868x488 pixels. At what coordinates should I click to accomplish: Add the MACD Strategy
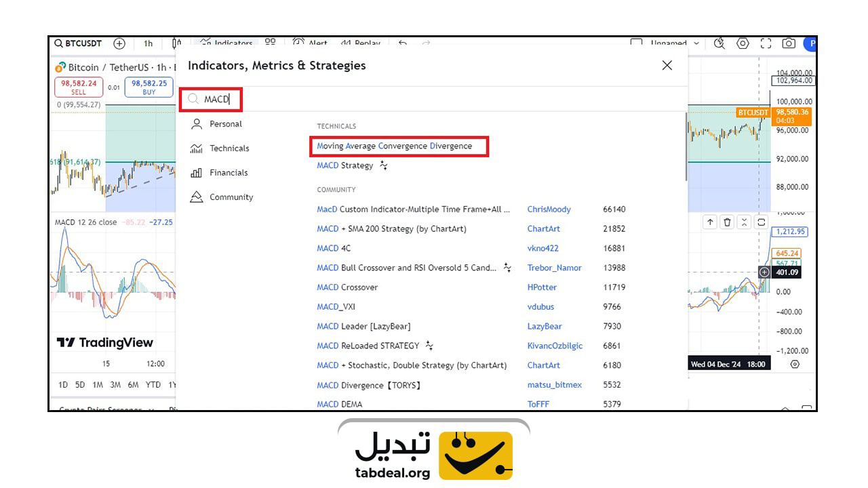(345, 165)
